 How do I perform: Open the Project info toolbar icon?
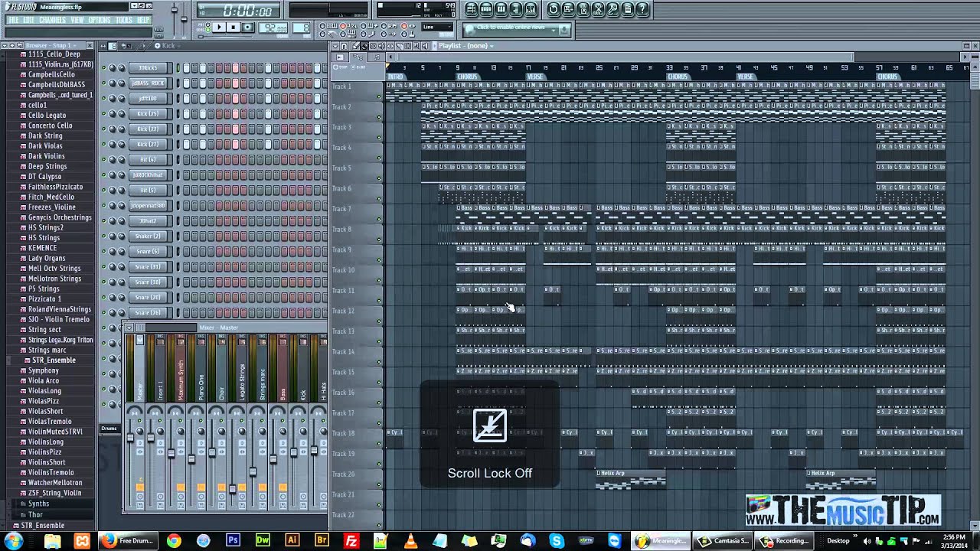(628, 9)
